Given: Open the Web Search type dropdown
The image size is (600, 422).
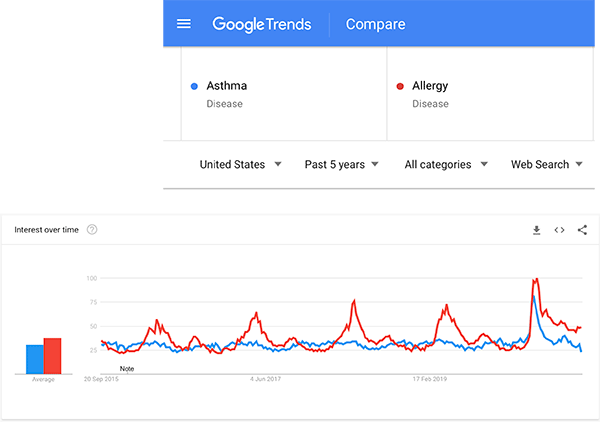Looking at the screenshot, I should (547, 164).
